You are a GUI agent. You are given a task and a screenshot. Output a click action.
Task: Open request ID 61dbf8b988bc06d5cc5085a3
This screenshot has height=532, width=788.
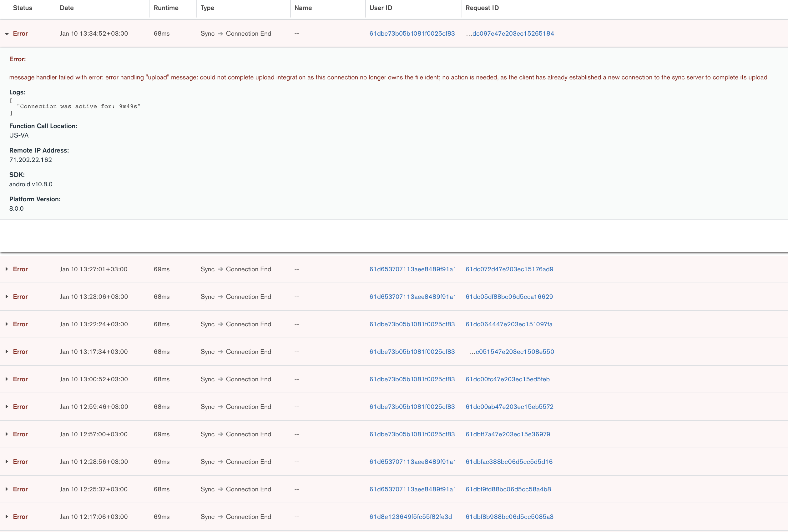click(x=509, y=516)
